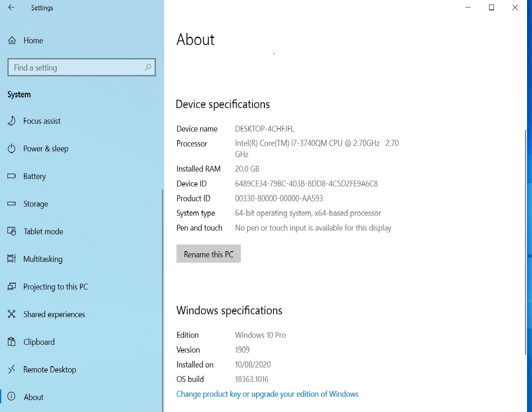The width and height of the screenshot is (532, 412).
Task: Click the sidebar navigation scrollbar
Action: coord(162,300)
